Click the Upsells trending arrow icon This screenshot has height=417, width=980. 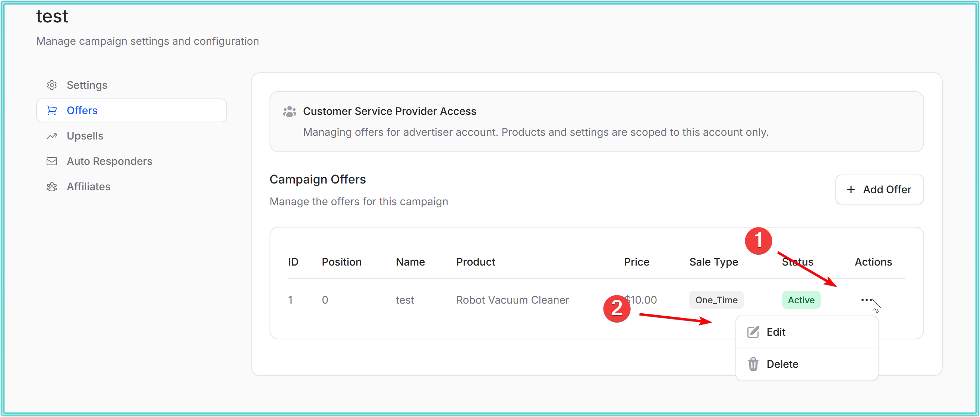coord(52,136)
